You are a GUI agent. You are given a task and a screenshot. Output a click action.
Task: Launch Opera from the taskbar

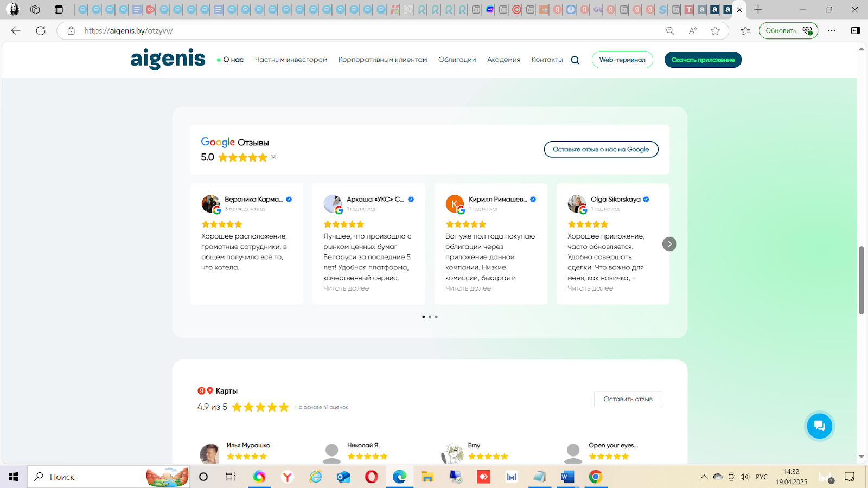(372, 477)
